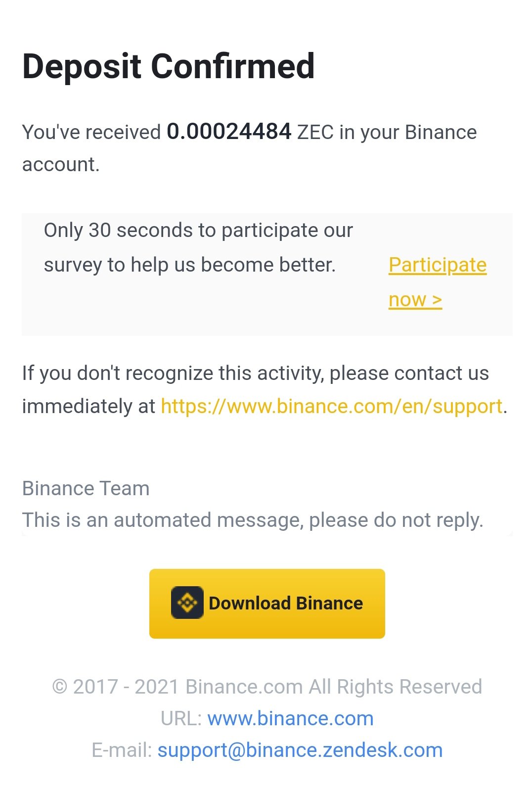
Task: Open the Participate now survey link
Action: (x=438, y=282)
